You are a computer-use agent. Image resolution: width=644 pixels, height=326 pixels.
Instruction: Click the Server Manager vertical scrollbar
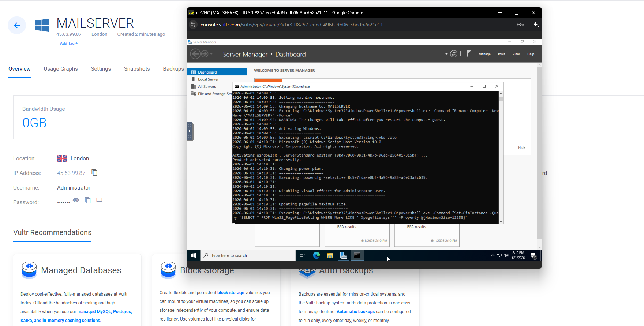(539, 154)
